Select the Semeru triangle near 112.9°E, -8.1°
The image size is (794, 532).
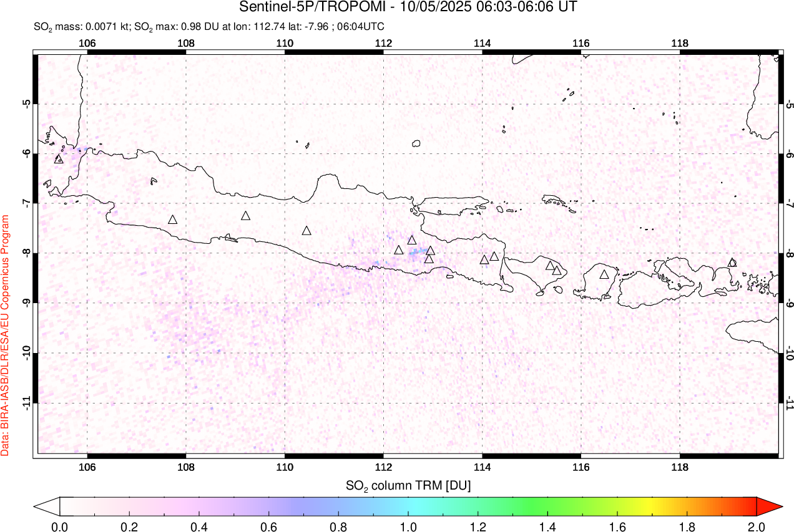click(x=429, y=259)
